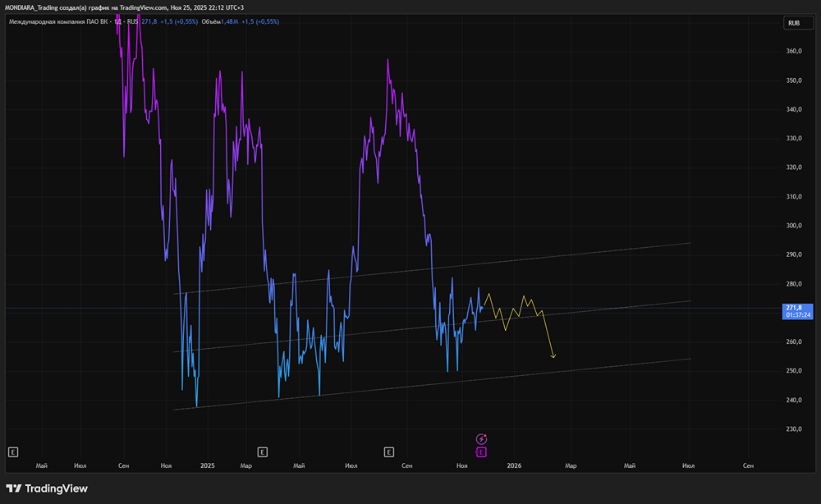Screen dimensions: 821x504
Task: Click the yellow forecast arrow tip
Action: click(554, 357)
